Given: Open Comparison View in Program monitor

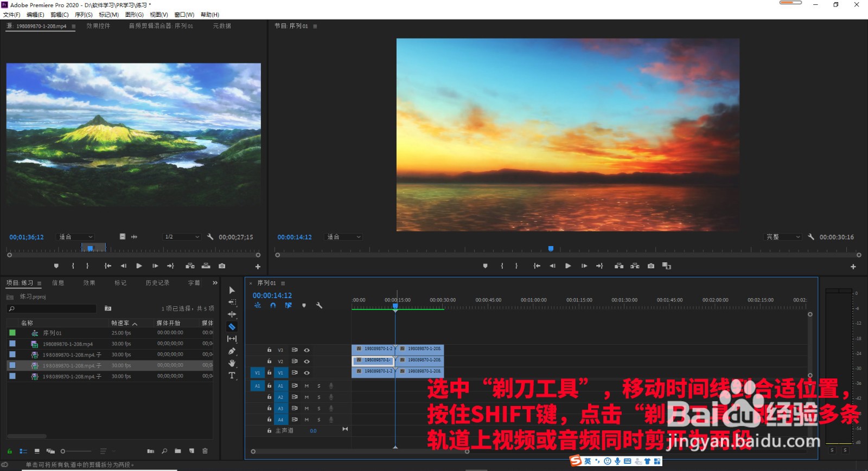Looking at the screenshot, I should [667, 266].
